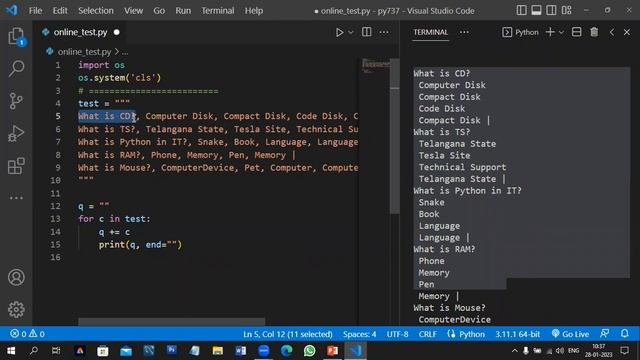Screen dimensions: 640x360
Task: Create a new terminal with plus icon
Action: [x=550, y=32]
